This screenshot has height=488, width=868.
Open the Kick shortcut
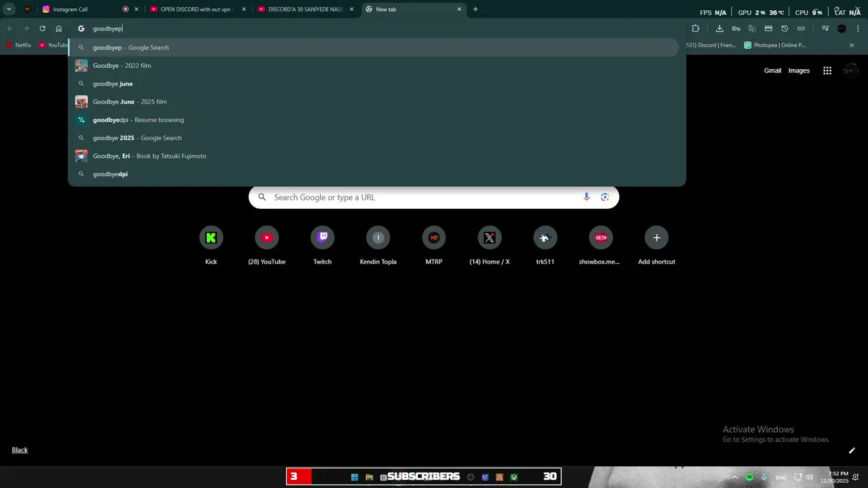(x=211, y=245)
